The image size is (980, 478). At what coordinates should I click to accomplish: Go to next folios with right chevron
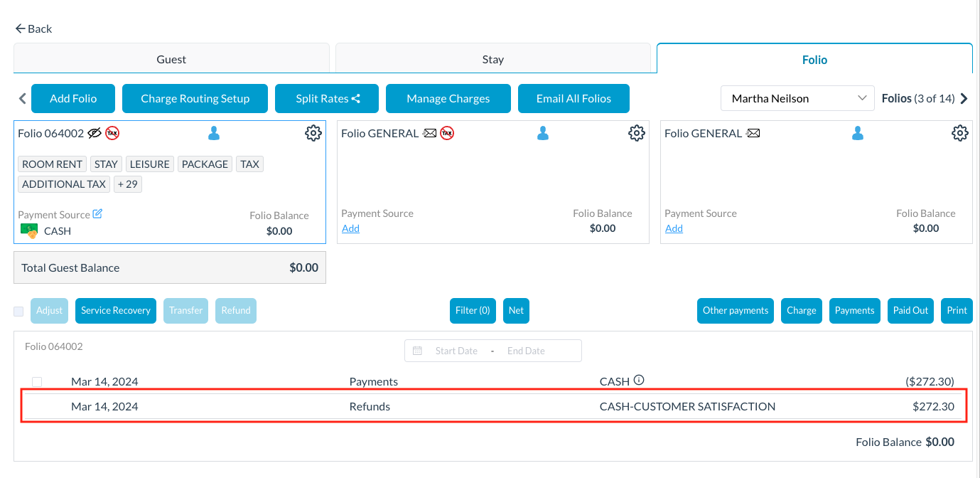(964, 99)
